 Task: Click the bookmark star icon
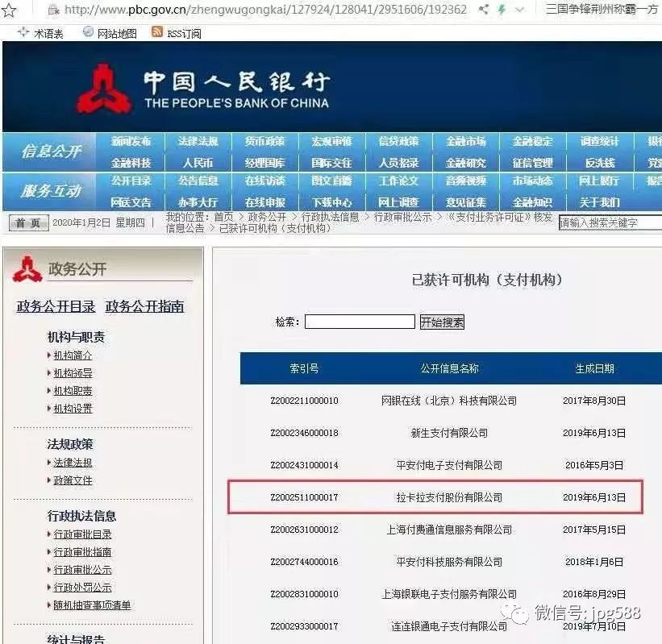[8, 10]
